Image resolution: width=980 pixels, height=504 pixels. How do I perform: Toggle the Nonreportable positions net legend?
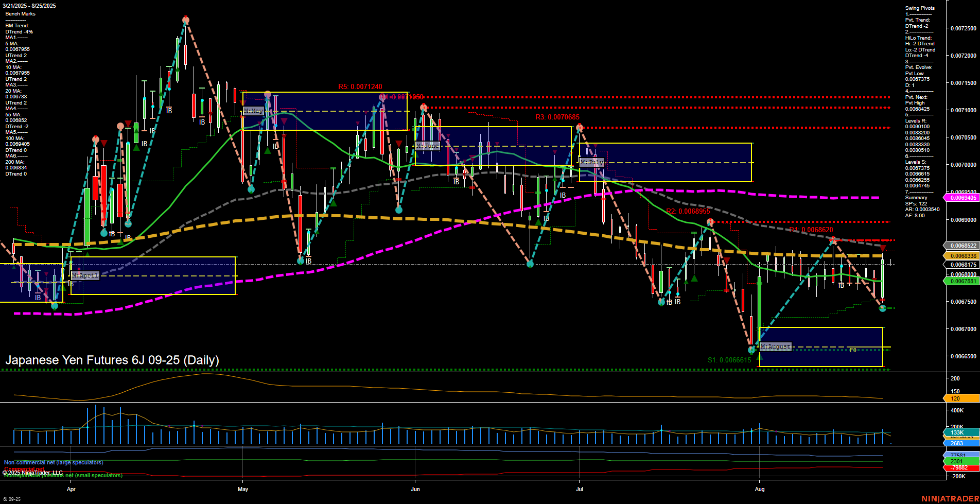click(63, 475)
